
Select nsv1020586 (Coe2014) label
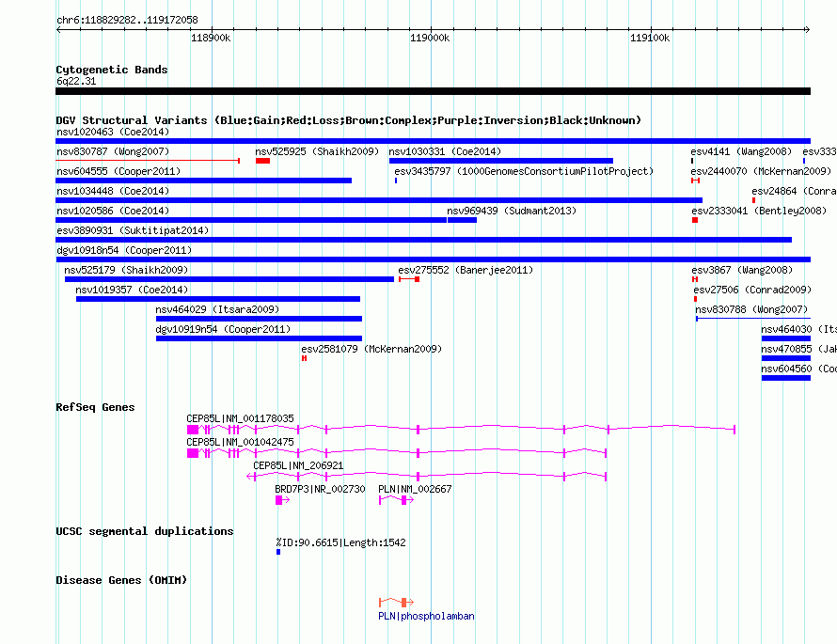coord(113,211)
